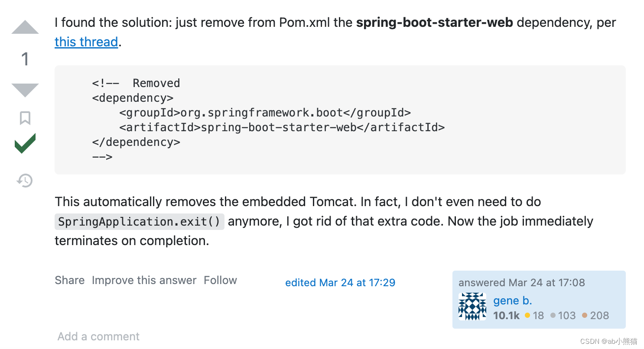644x349 pixels.
Task: Downvote the answer with the down arrow
Action: coord(25,89)
